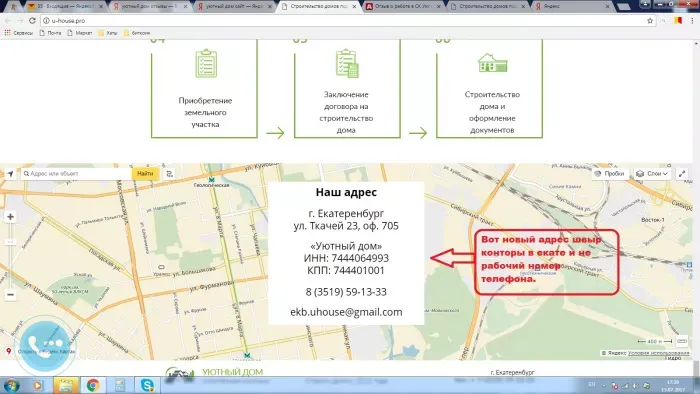Click the КПП: 744401001 text

pos(346,270)
